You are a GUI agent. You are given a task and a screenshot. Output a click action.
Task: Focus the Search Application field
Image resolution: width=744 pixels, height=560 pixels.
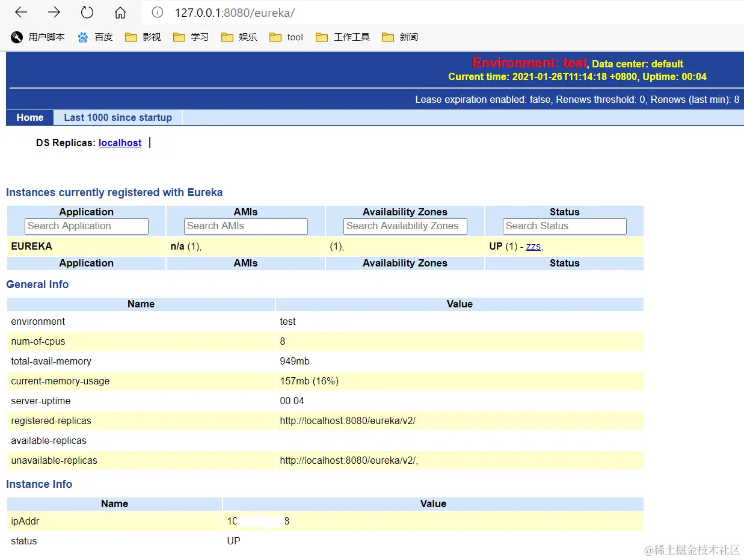[87, 226]
